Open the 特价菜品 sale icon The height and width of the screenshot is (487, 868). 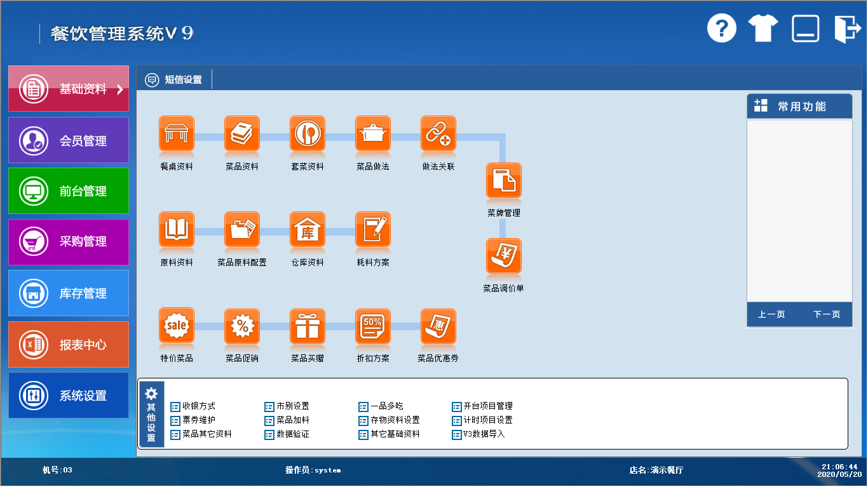pos(176,326)
